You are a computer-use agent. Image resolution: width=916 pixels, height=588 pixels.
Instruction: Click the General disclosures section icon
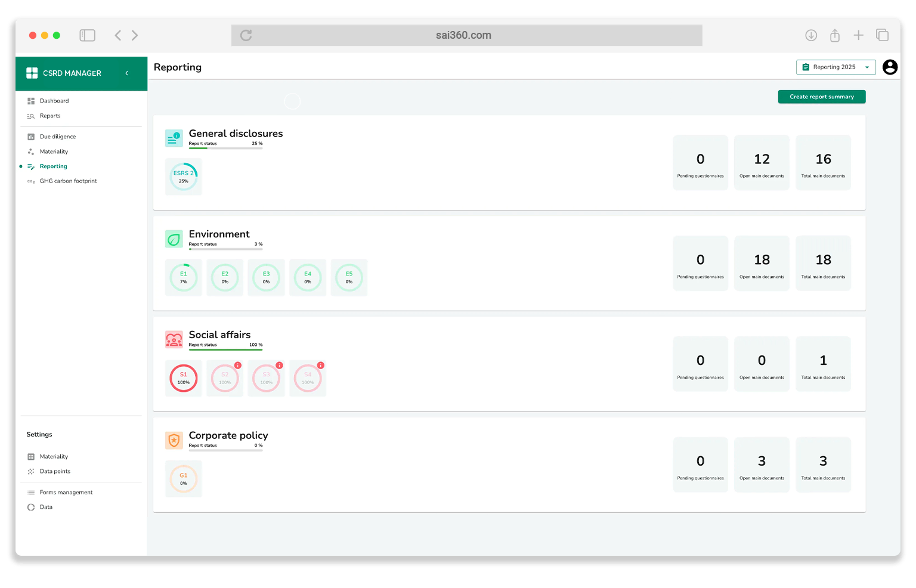pos(174,138)
